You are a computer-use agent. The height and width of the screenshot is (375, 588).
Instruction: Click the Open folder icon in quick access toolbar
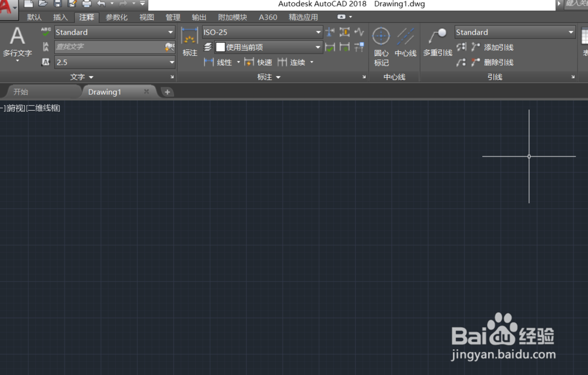coord(43,4)
